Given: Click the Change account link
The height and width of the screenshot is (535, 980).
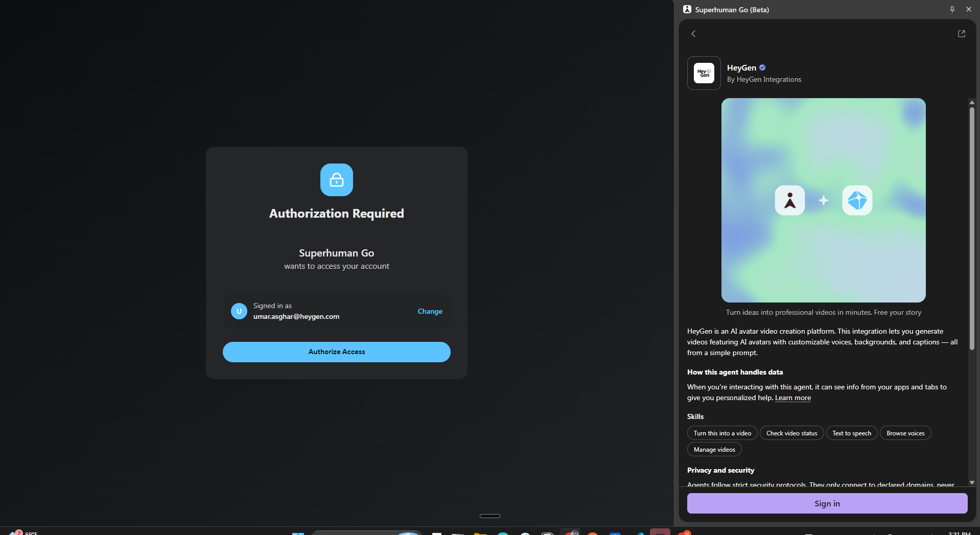Looking at the screenshot, I should [x=430, y=311].
